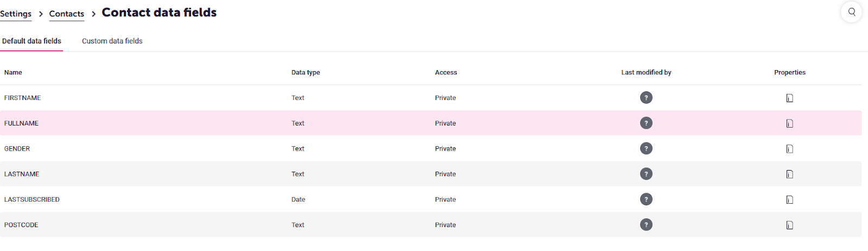Click the question mark avatar in POSTCODE row

646,225
